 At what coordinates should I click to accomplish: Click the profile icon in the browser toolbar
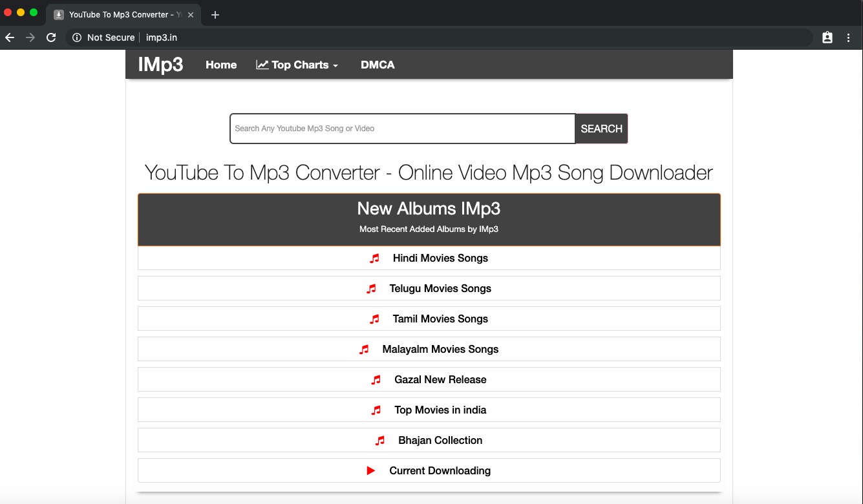pyautogui.click(x=827, y=37)
